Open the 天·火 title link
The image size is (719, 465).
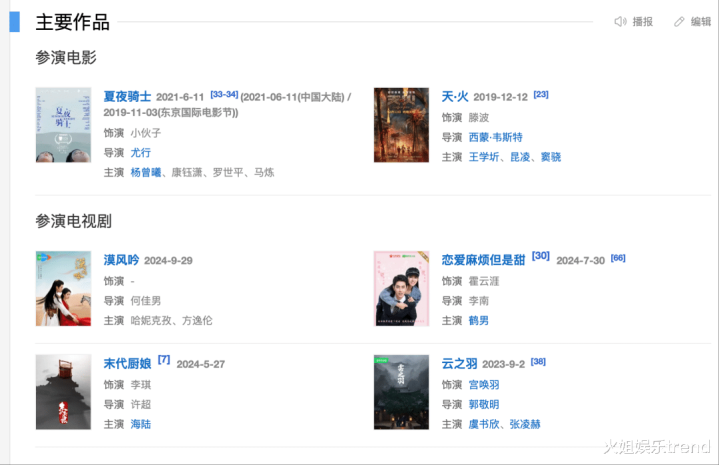[455, 97]
